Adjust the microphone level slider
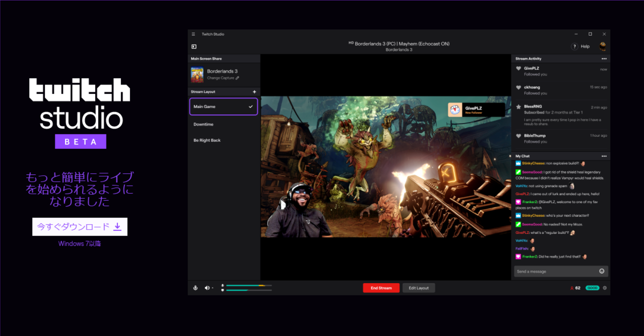 click(249, 286)
